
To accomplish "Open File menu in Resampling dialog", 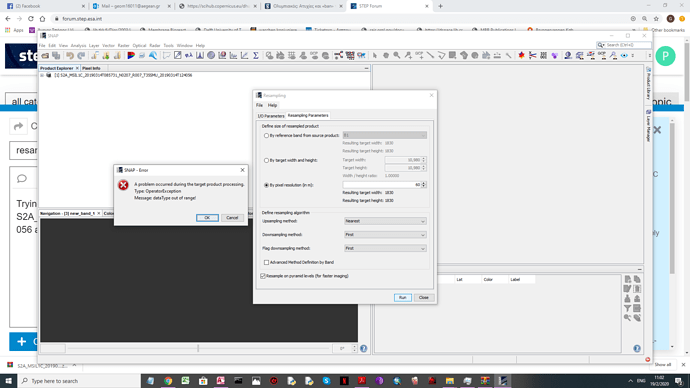I will 259,105.
